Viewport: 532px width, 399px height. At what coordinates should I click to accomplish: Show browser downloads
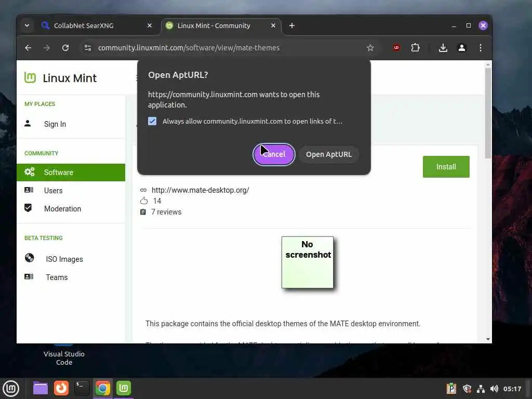tap(443, 48)
